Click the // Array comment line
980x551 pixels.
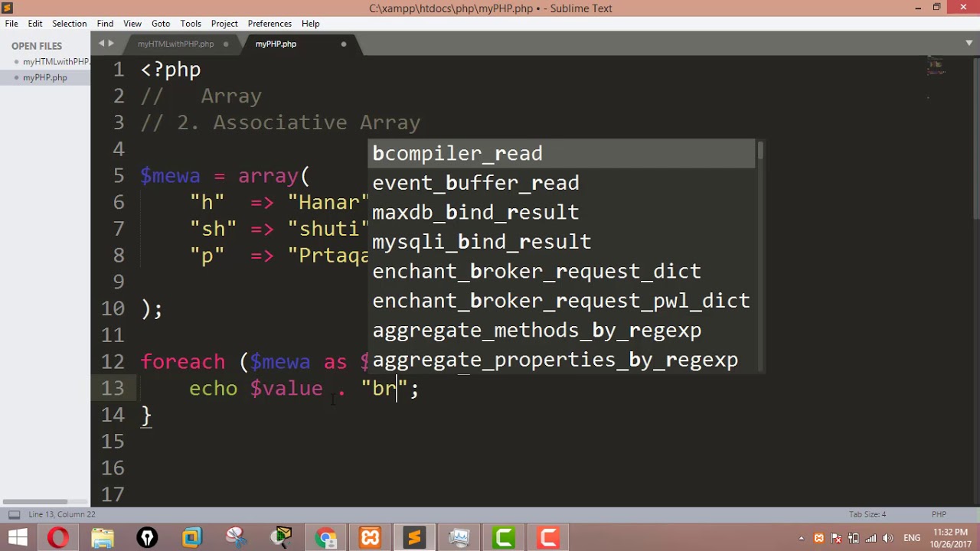(x=201, y=96)
